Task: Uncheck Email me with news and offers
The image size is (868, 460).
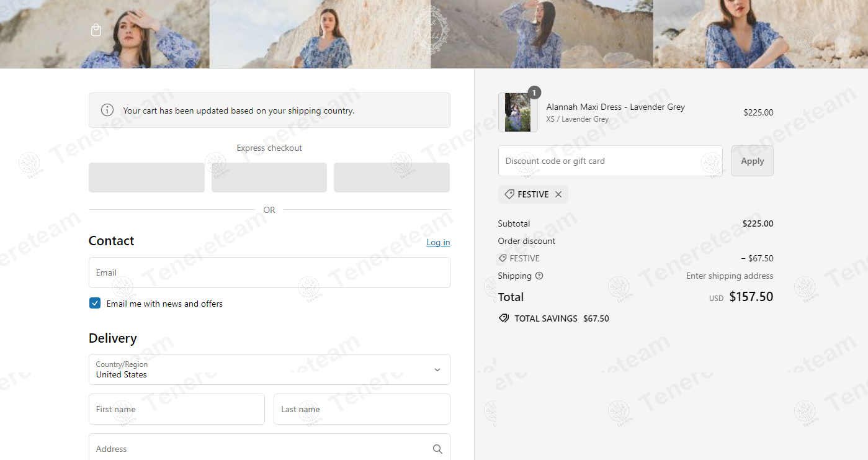Action: [x=95, y=304]
